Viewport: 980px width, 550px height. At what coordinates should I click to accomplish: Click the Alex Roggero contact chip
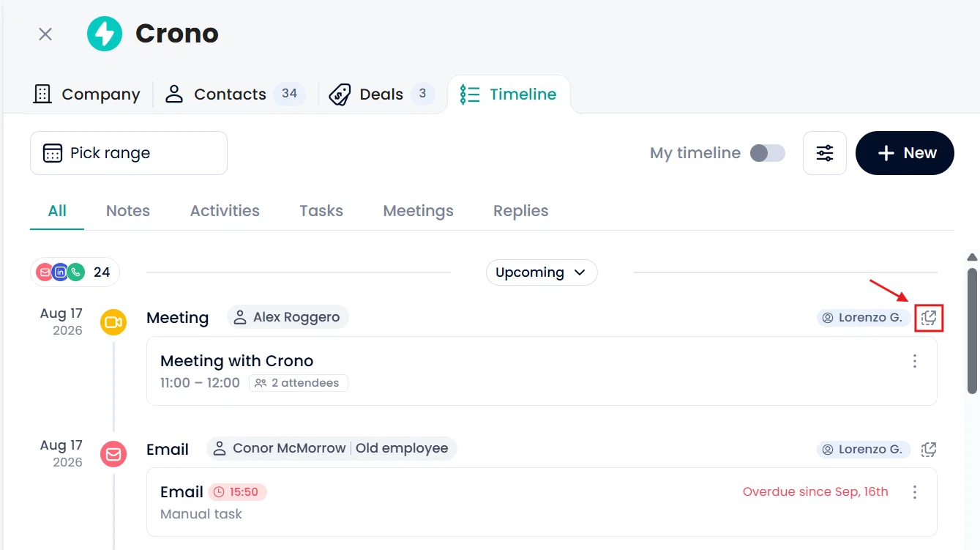tap(288, 318)
